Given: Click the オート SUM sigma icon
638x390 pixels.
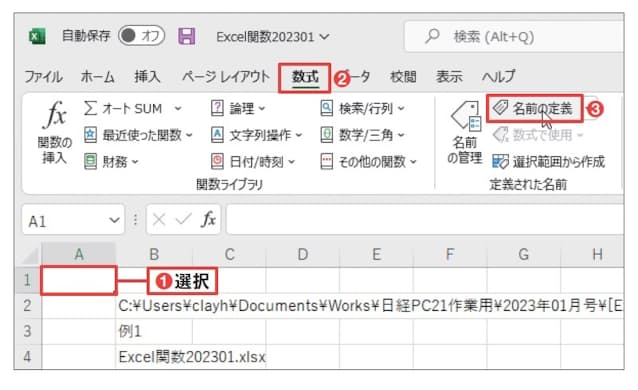Looking at the screenshot, I should 90,108.
